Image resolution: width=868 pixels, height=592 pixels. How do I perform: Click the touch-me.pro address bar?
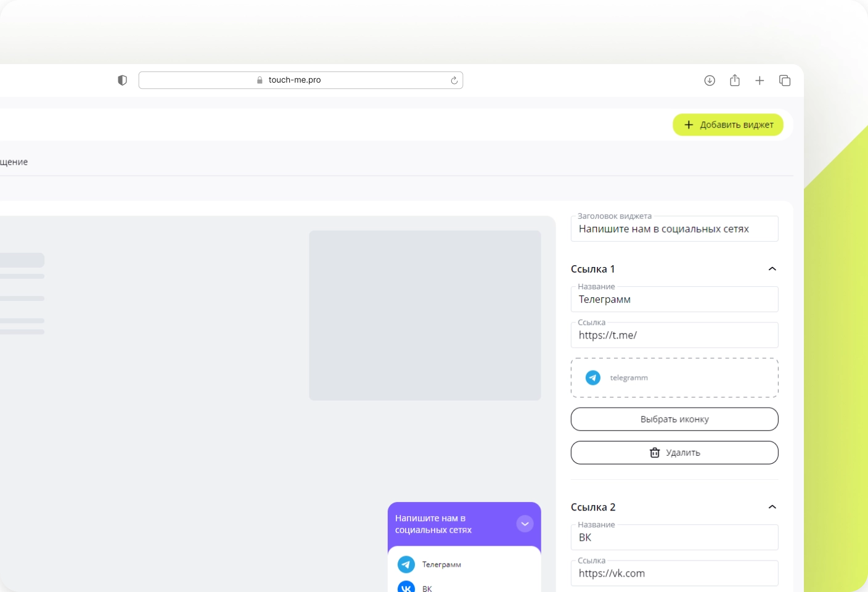(301, 80)
